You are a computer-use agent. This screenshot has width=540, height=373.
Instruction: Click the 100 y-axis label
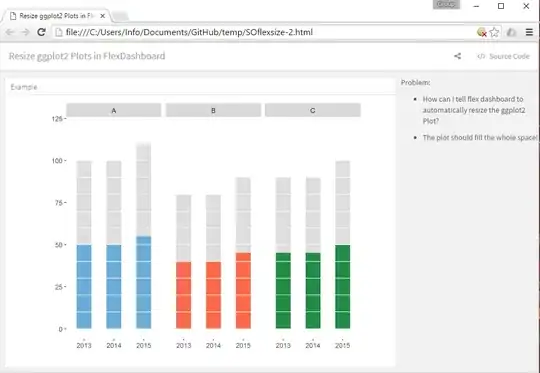(x=57, y=161)
